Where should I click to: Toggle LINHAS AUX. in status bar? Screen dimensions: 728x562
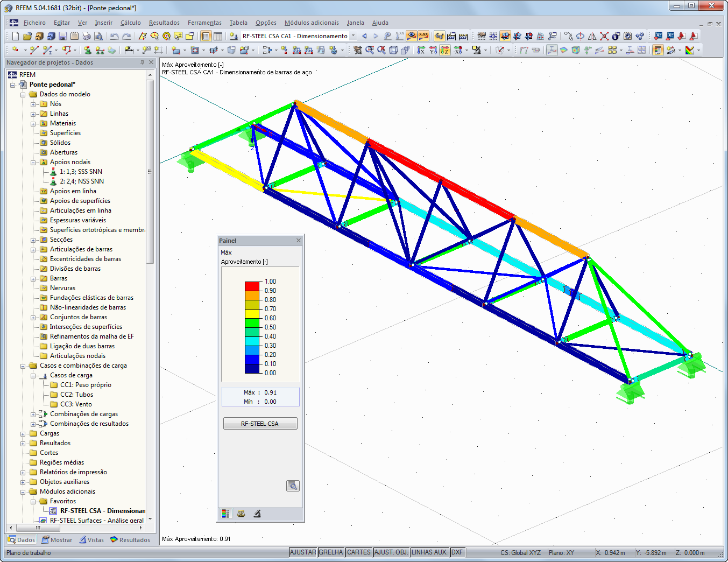coord(429,552)
